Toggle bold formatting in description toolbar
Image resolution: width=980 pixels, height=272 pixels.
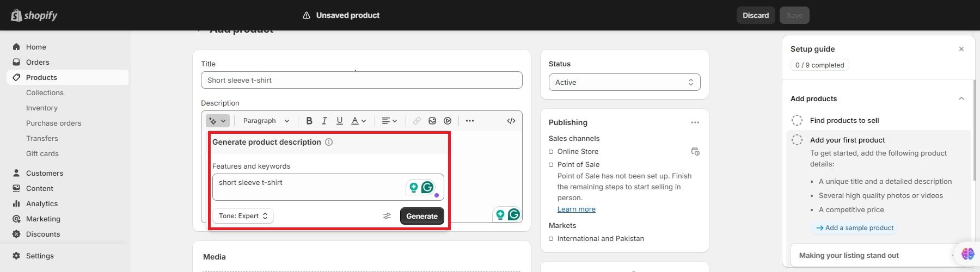[309, 121]
